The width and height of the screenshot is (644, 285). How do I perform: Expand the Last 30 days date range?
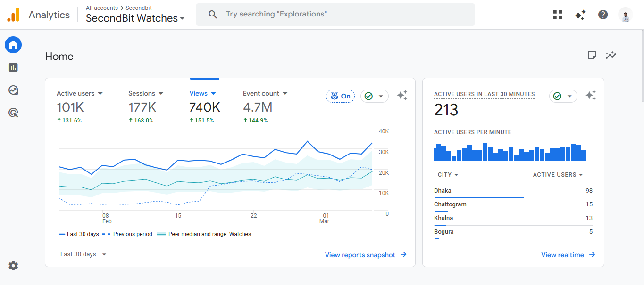[x=83, y=254]
